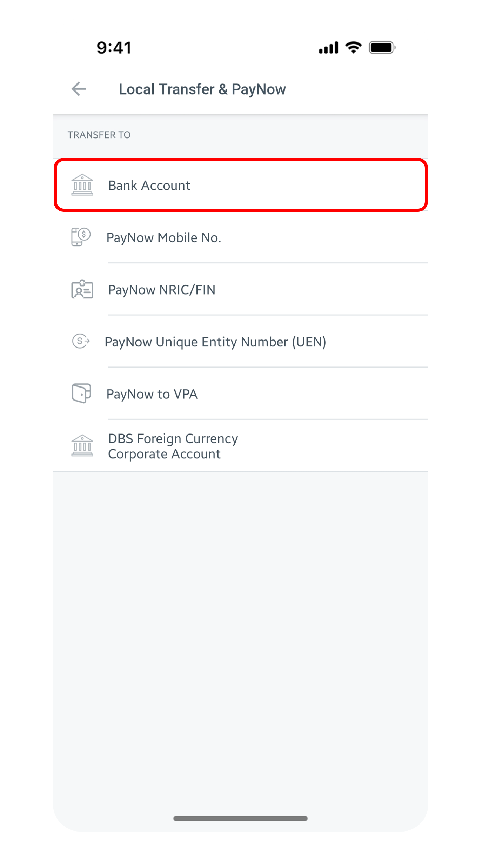The image size is (482, 868).
Task: Tap the TRANSFER TO section header
Action: [x=99, y=135]
